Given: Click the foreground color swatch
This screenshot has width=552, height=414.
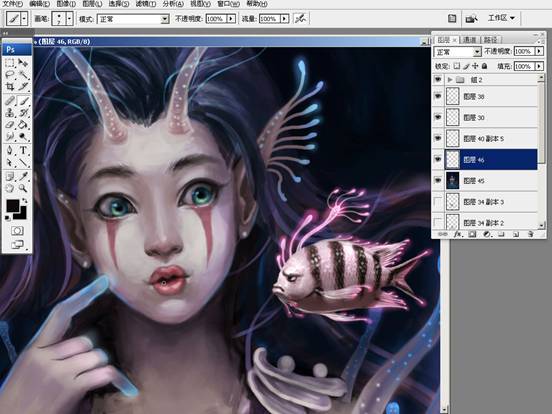Looking at the screenshot, I should (x=13, y=206).
